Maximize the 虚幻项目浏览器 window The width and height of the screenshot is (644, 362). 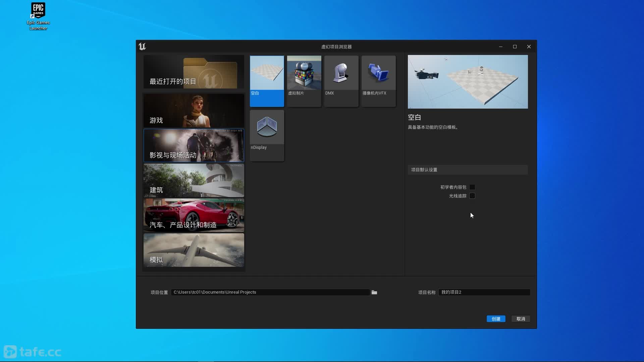click(x=515, y=47)
